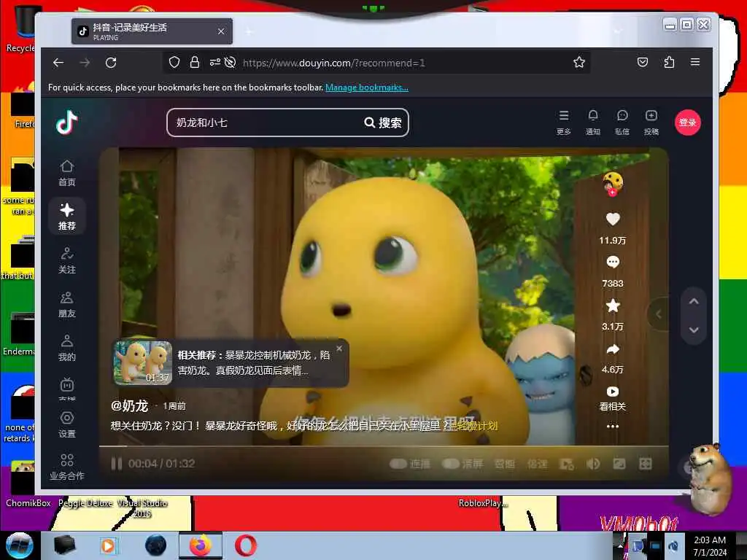
Task: Click the site permissions icon in address bar
Action: pos(215,63)
